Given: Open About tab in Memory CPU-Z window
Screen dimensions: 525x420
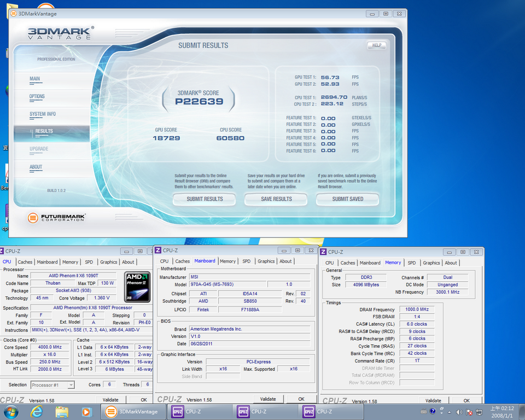Looking at the screenshot, I should [451, 263].
